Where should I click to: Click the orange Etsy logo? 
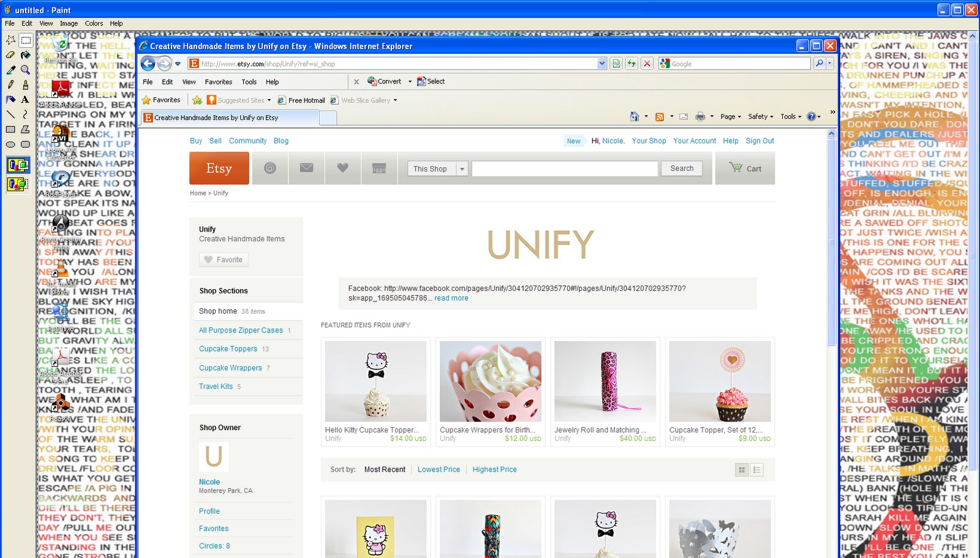pos(219,168)
